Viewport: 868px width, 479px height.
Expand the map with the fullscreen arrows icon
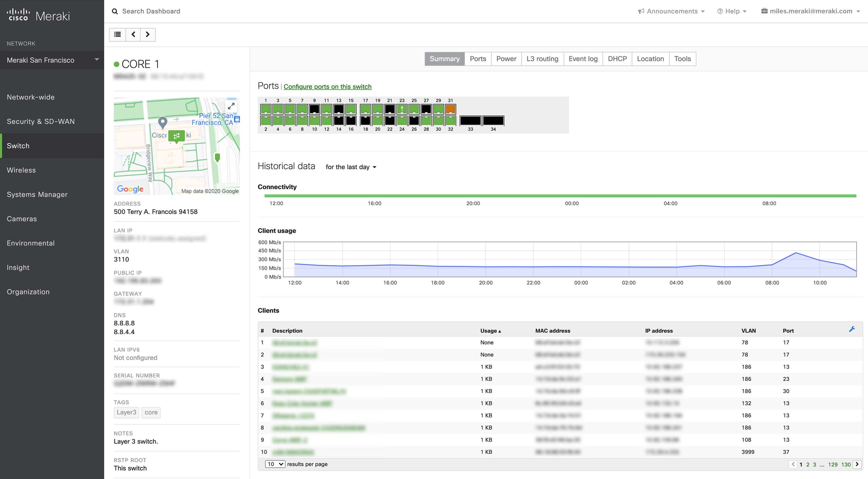tap(231, 106)
